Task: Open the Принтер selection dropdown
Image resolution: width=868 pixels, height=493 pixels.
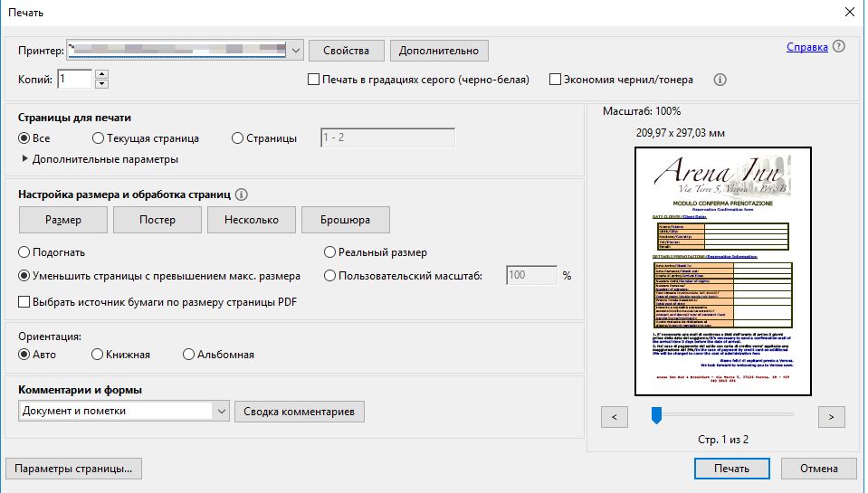Action: tap(296, 51)
